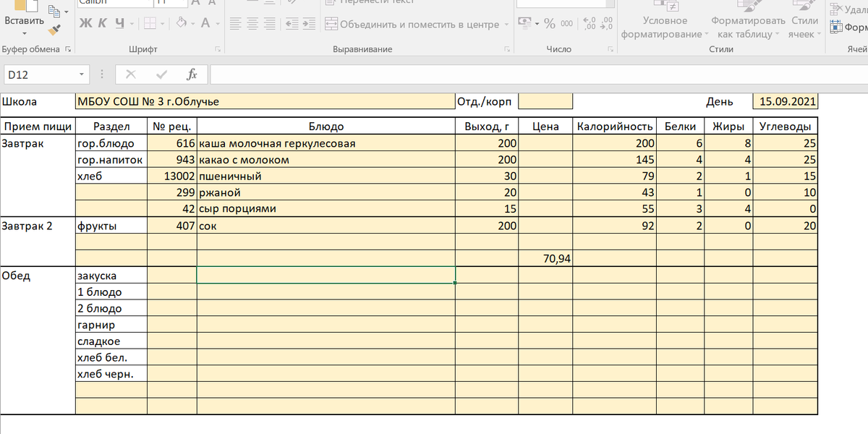Click inside the formula bar input
Viewport: 868px width, 434px height.
pyautogui.click(x=539, y=75)
